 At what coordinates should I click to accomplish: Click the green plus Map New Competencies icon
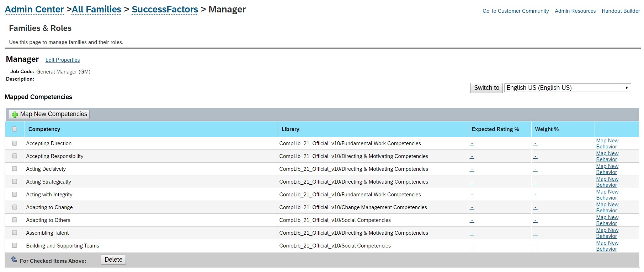(x=15, y=114)
